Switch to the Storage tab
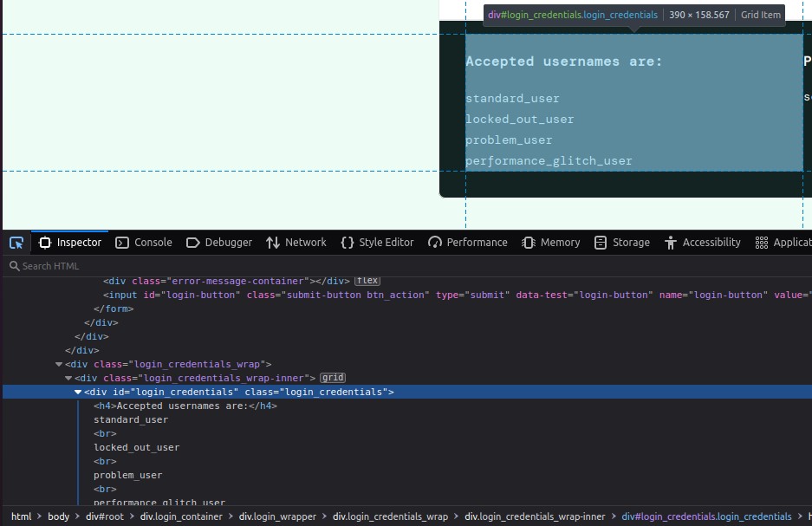The height and width of the screenshot is (526, 812). (x=622, y=243)
